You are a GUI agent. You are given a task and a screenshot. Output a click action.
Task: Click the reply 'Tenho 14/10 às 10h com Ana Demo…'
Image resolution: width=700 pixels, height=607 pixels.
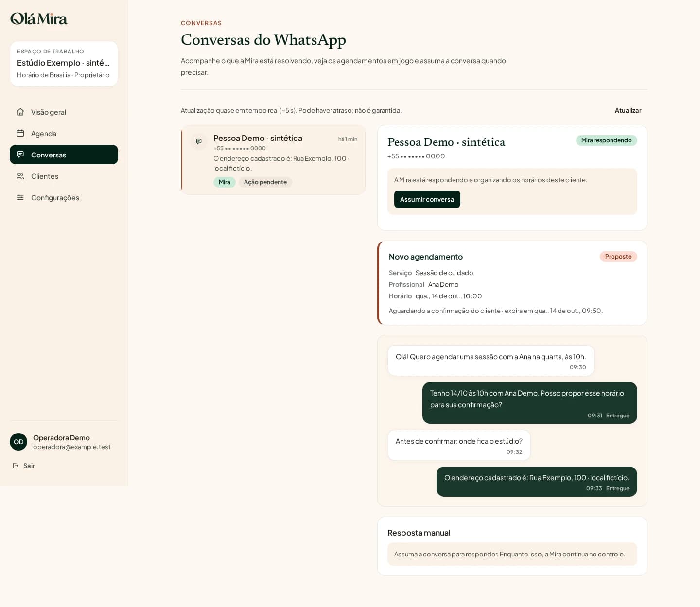(x=530, y=403)
